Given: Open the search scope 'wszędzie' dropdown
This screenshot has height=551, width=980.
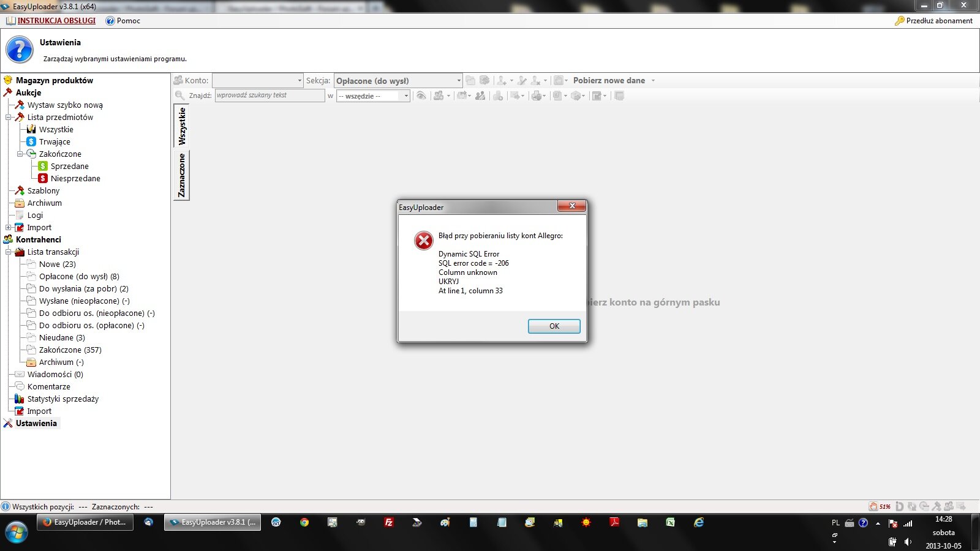Looking at the screenshot, I should [x=405, y=96].
